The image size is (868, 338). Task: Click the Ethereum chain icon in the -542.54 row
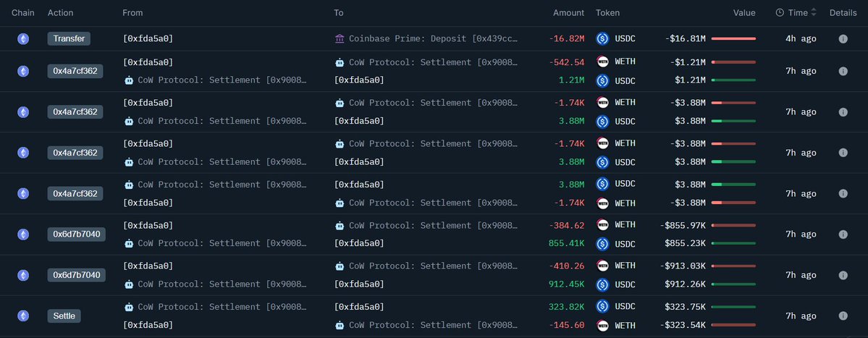pyautogui.click(x=23, y=72)
